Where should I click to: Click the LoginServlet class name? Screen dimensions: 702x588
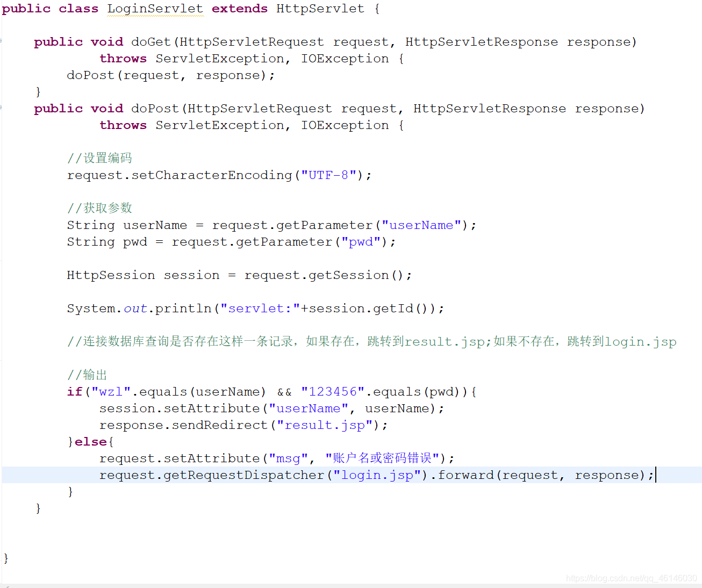click(155, 9)
